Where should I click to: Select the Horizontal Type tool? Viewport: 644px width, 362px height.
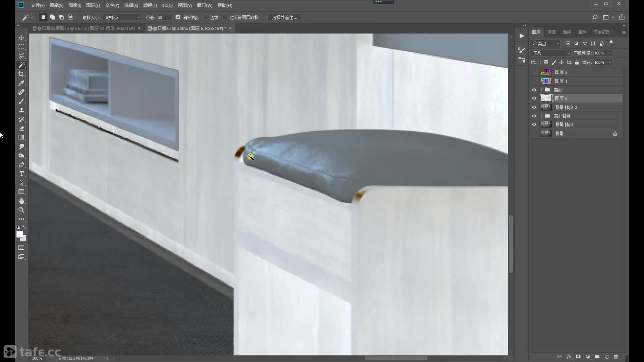[x=21, y=174]
